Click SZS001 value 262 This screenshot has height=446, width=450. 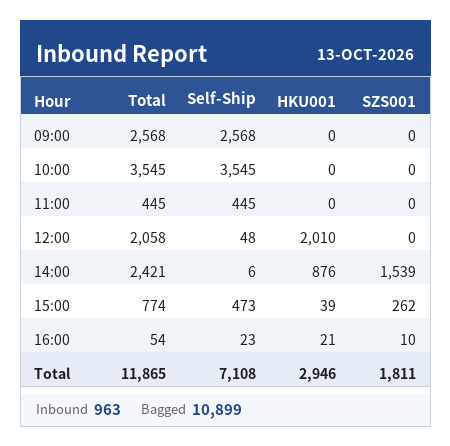404,306
